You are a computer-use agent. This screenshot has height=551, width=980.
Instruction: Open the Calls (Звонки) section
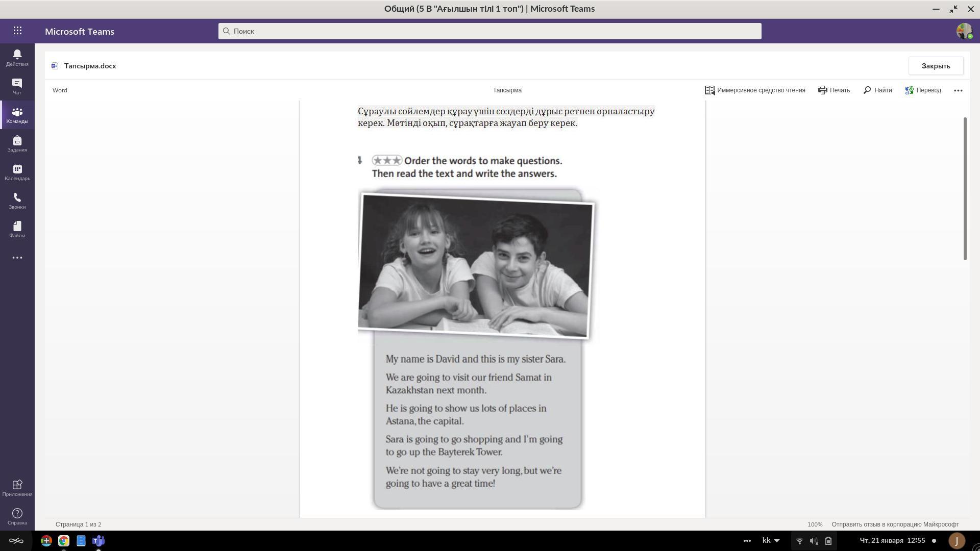click(17, 201)
